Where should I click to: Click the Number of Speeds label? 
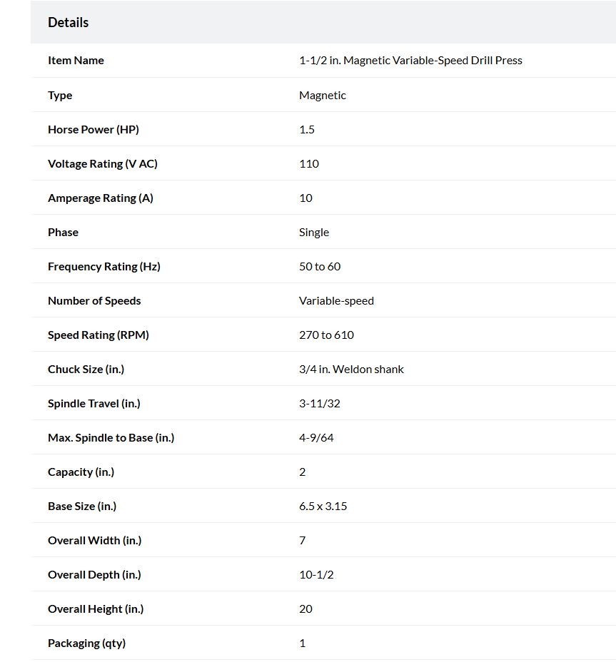(94, 301)
